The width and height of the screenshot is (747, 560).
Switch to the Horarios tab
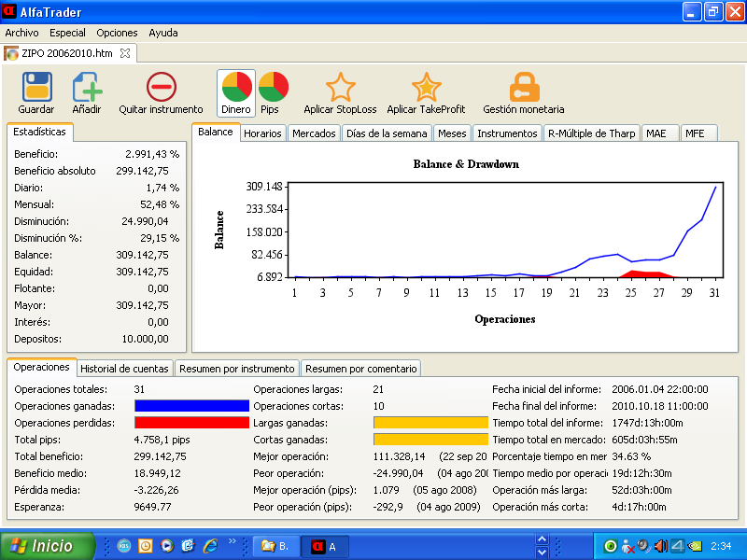pyautogui.click(x=262, y=133)
